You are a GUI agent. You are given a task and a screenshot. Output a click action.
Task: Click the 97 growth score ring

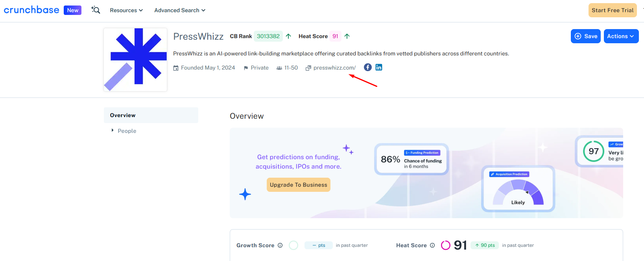click(x=594, y=151)
